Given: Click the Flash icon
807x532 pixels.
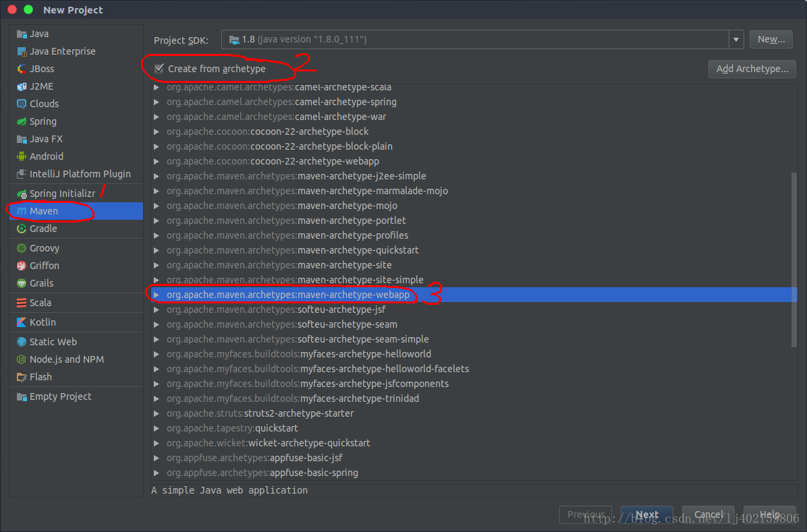Looking at the screenshot, I should click(22, 377).
